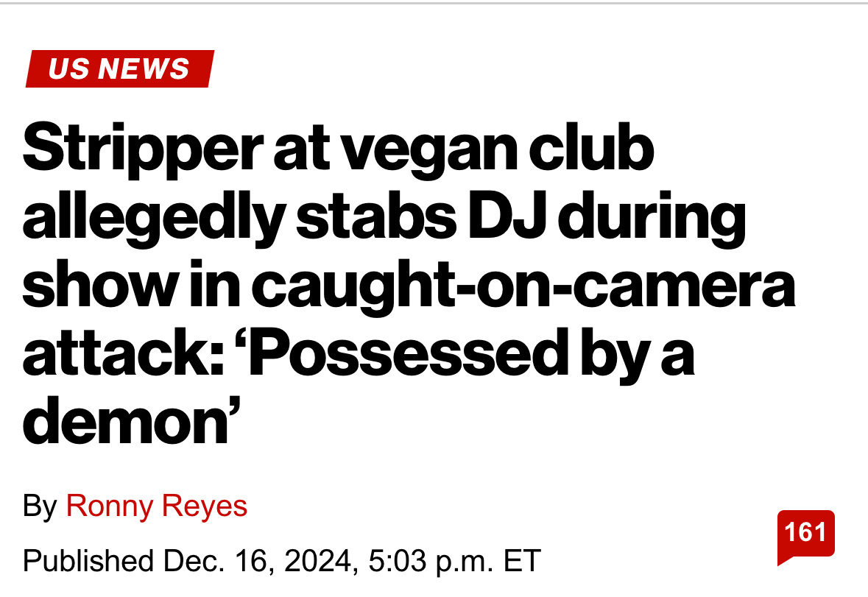The image size is (868, 597).
Task: Click the red US NEWS category tag
Action: [119, 69]
